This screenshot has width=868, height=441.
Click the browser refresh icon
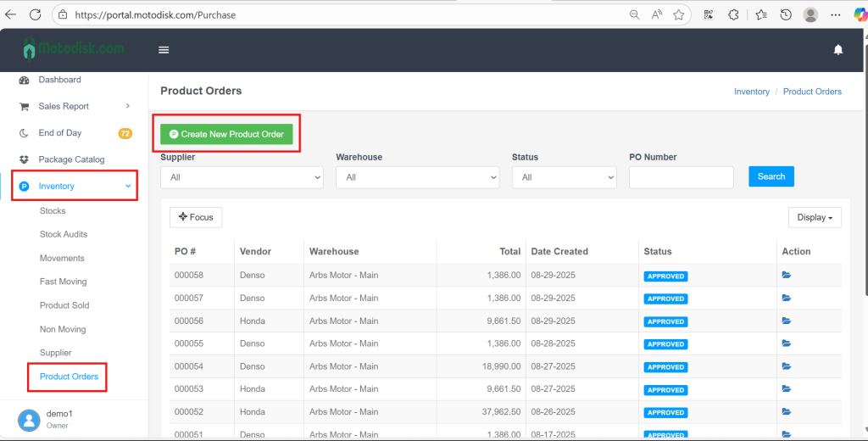pos(35,14)
